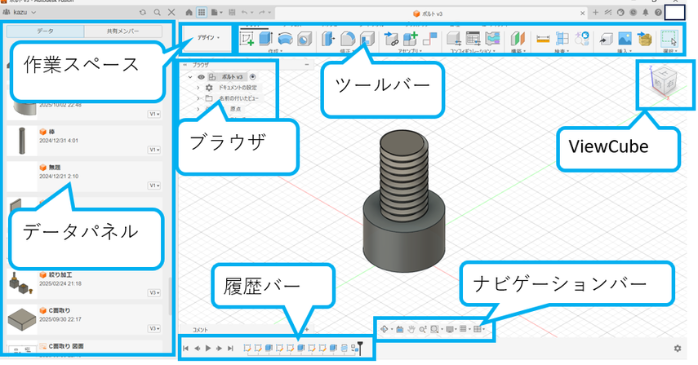Open the Measure tool

click(x=543, y=39)
